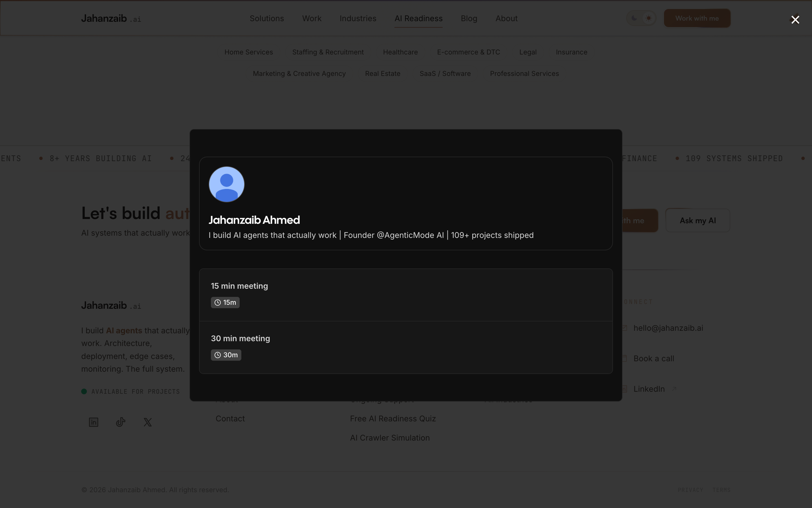Open Home Services industry link
Screen dimensions: 812x508
(x=249, y=52)
